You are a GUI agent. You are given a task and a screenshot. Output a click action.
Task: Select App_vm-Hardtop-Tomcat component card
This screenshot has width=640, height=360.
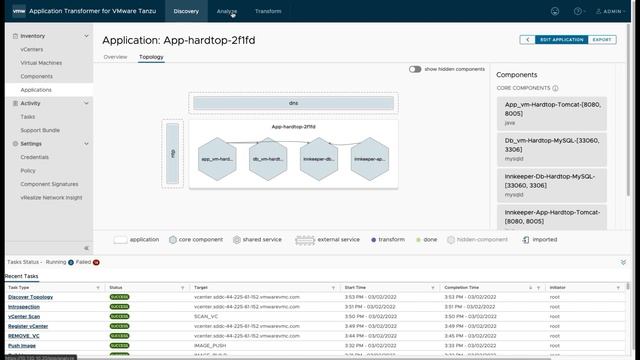pyautogui.click(x=552, y=113)
